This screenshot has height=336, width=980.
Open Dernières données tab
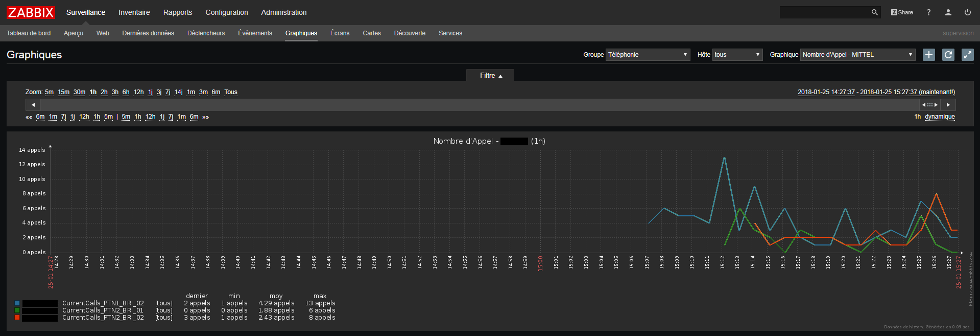tap(148, 33)
